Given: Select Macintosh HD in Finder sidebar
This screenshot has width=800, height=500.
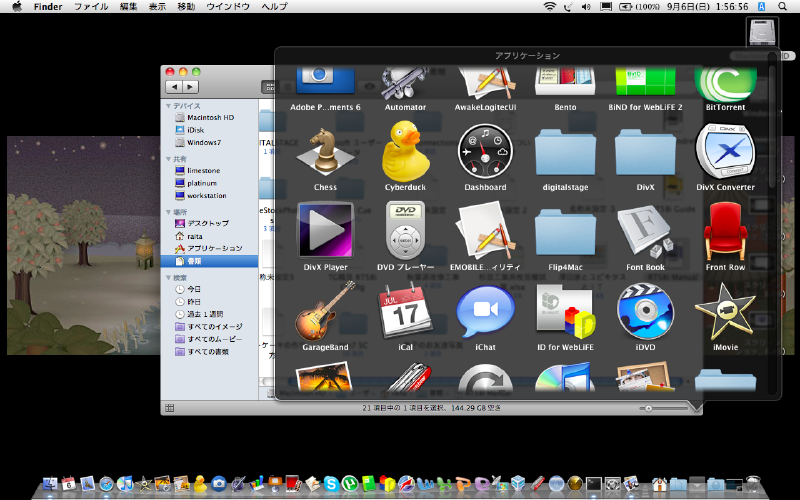Looking at the screenshot, I should click(209, 117).
